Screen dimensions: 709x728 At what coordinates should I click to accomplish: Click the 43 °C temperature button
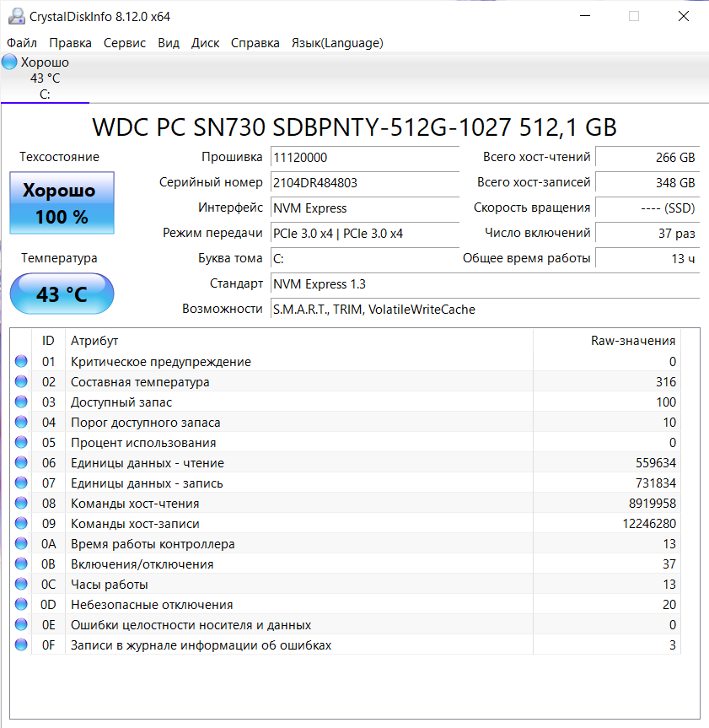tap(62, 294)
